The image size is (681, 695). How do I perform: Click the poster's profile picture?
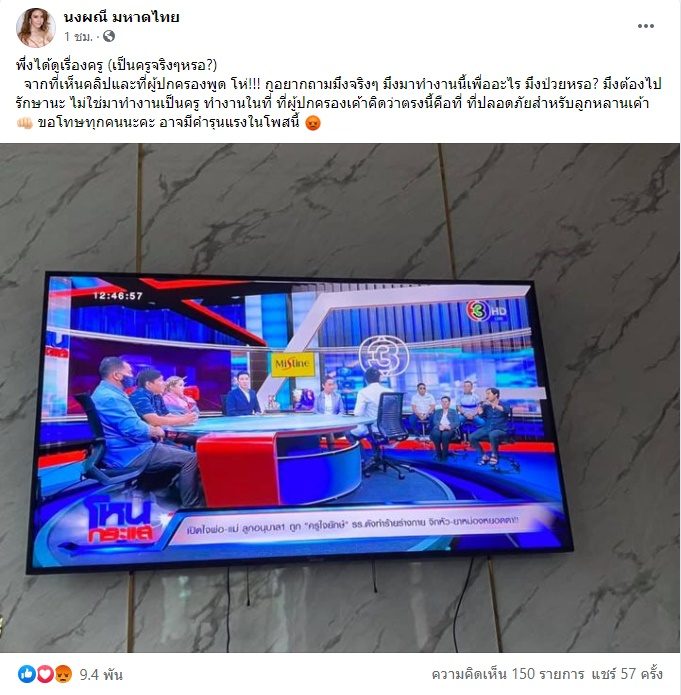point(35,27)
